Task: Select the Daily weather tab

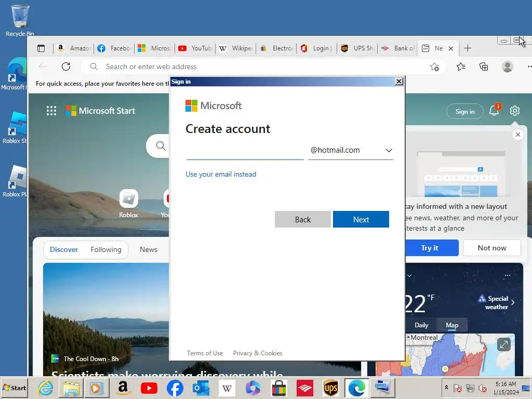Action: [421, 325]
